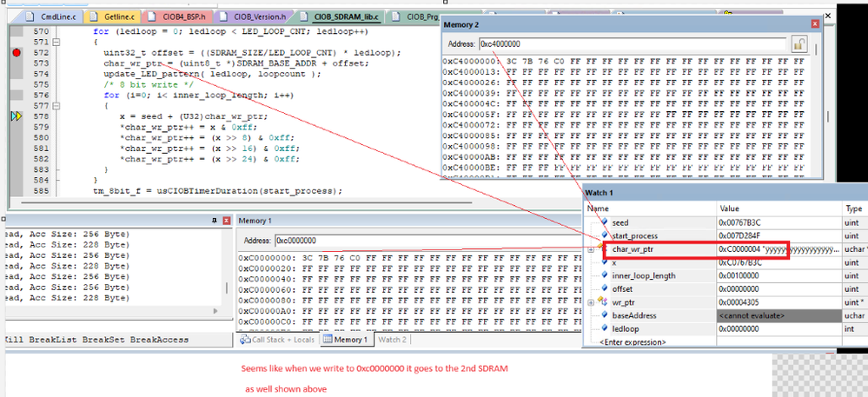Click the CmdLine.c tab file icon
This screenshot has width=868, height=397.
pyautogui.click(x=30, y=17)
